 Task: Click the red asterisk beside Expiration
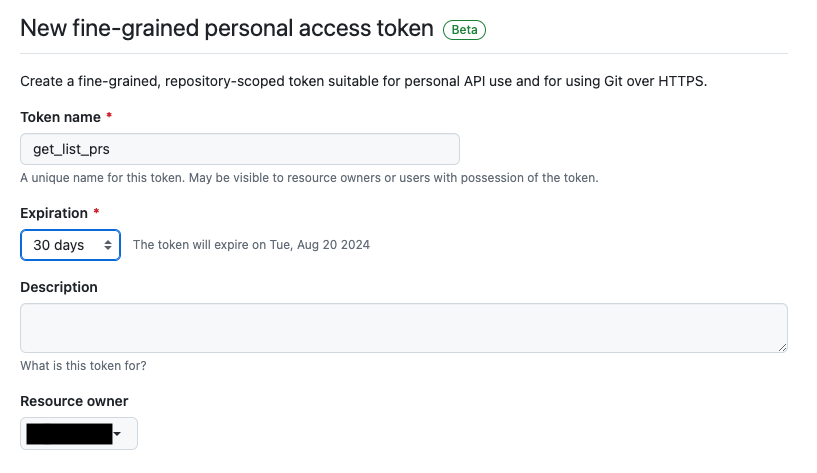coord(97,213)
